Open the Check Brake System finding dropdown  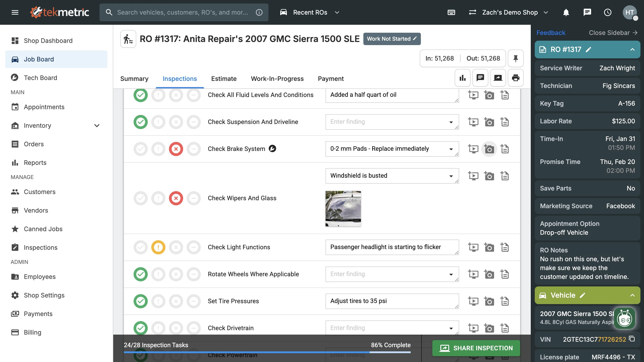point(451,149)
